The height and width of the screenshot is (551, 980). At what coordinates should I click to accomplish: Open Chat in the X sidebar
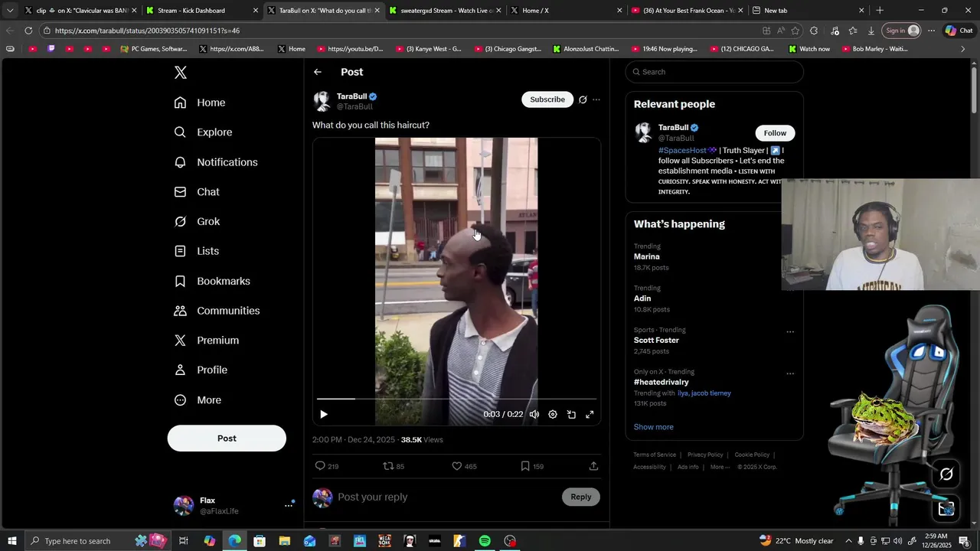point(197,192)
